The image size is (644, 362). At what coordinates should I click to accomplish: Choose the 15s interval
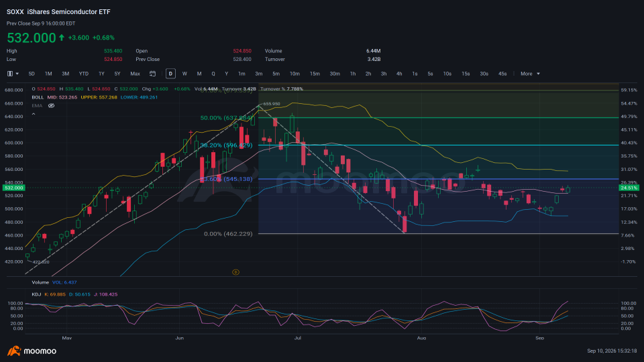tap(466, 74)
